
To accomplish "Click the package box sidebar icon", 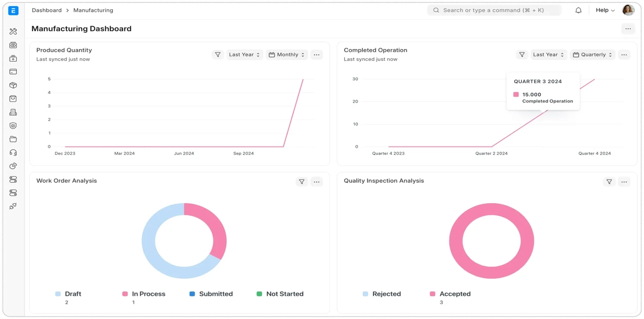I will (x=13, y=85).
